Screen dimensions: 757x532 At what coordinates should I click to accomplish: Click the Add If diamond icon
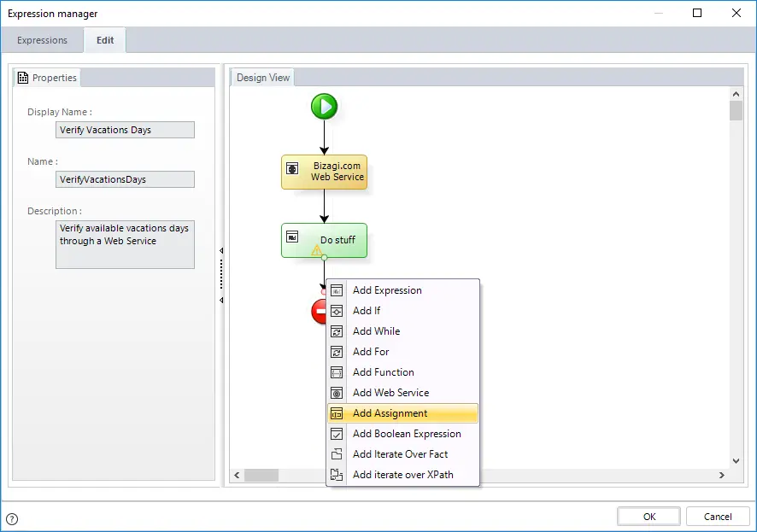(337, 311)
